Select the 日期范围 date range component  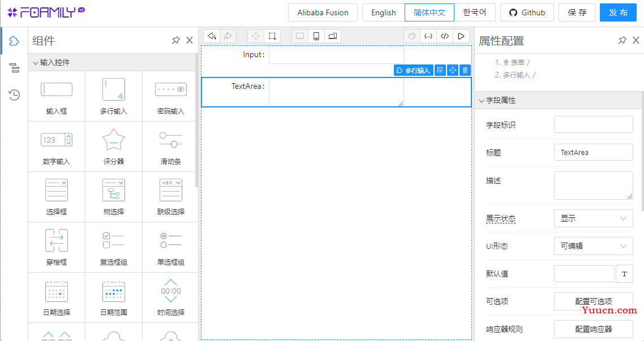coord(114,298)
